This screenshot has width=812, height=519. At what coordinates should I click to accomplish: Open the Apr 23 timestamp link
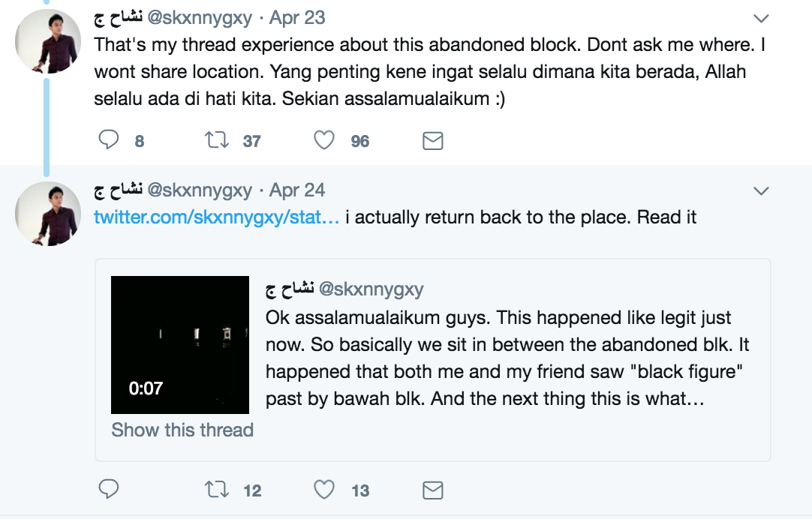click(x=297, y=18)
